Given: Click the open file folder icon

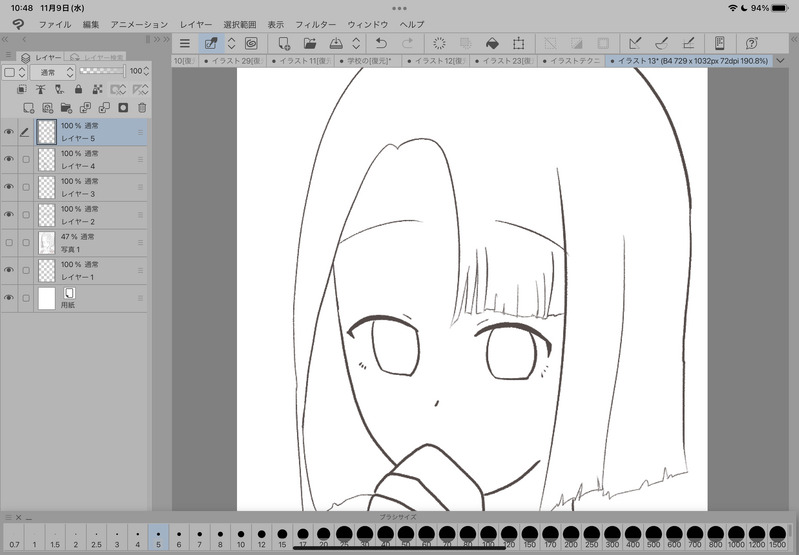Looking at the screenshot, I should tap(310, 43).
